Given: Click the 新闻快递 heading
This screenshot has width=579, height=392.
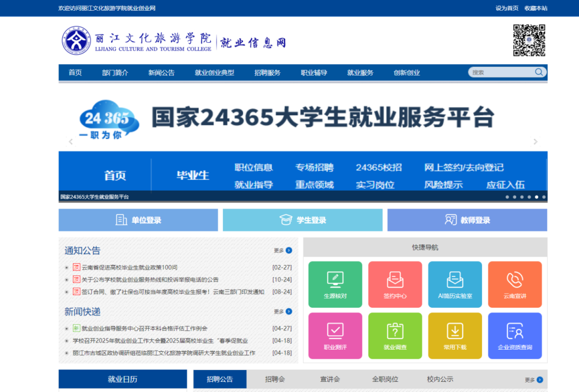Looking at the screenshot, I should pos(83,312).
